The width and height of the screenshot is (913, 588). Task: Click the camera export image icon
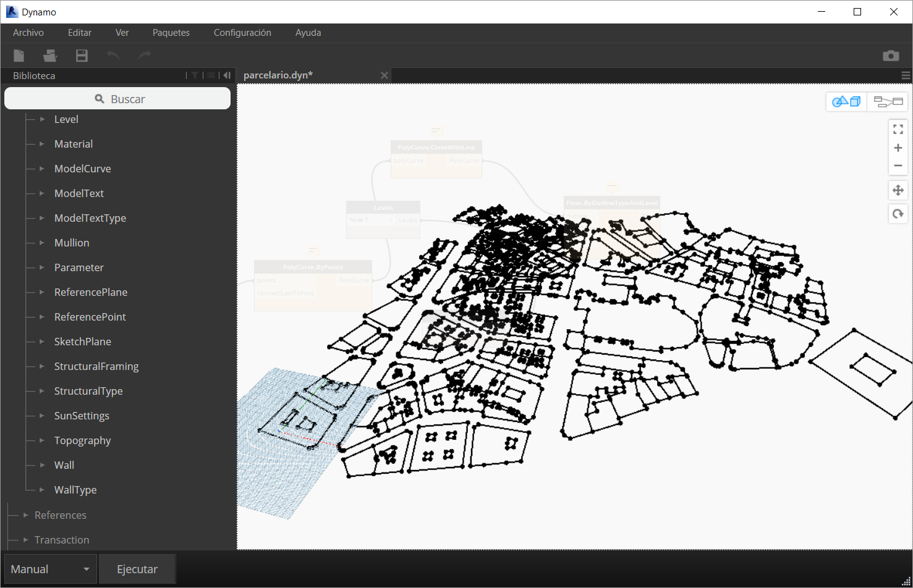[891, 56]
